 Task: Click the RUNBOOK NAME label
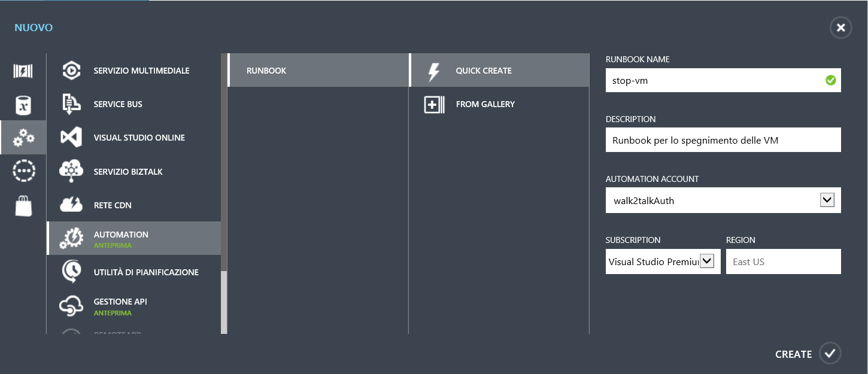[x=638, y=59]
